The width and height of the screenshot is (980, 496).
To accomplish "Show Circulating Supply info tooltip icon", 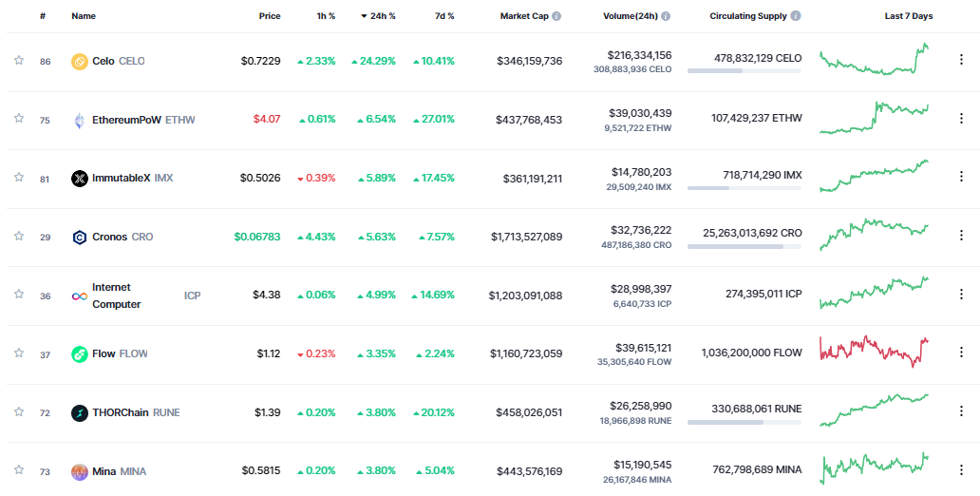I will pyautogui.click(x=796, y=16).
